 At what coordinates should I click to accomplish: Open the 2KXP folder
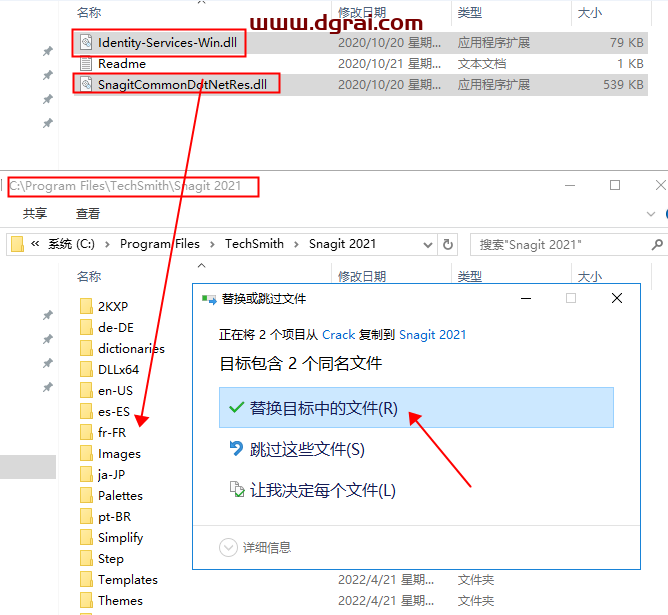click(x=112, y=306)
